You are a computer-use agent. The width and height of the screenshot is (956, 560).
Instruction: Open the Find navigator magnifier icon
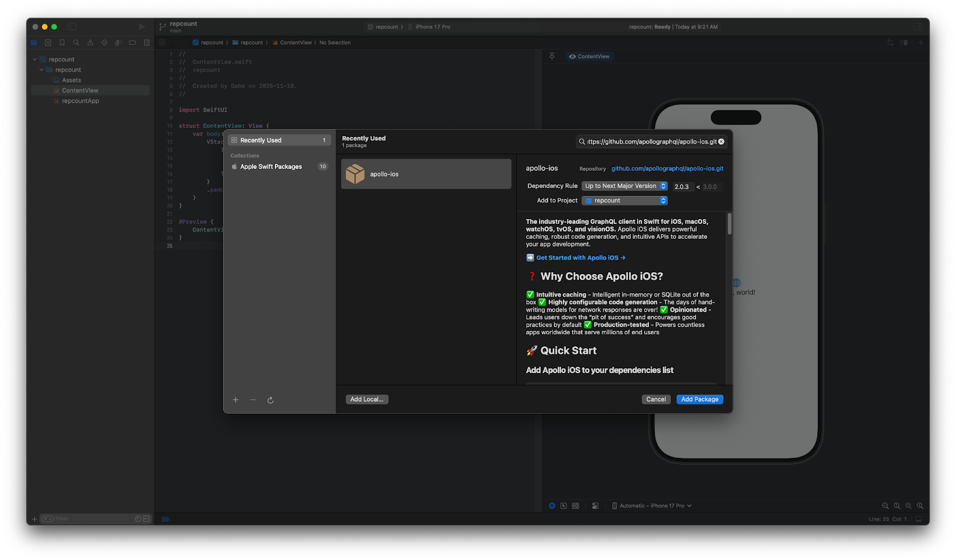point(76,43)
